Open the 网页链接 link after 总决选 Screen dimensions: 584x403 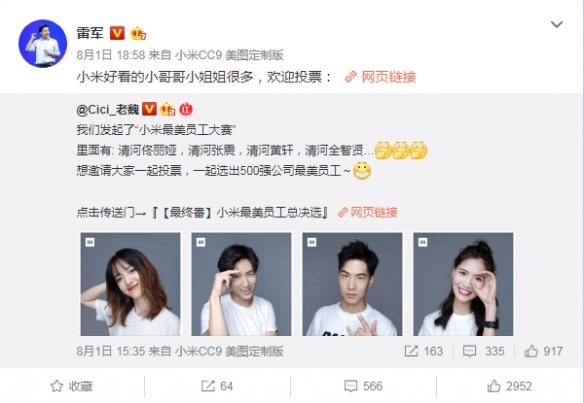[368, 212]
